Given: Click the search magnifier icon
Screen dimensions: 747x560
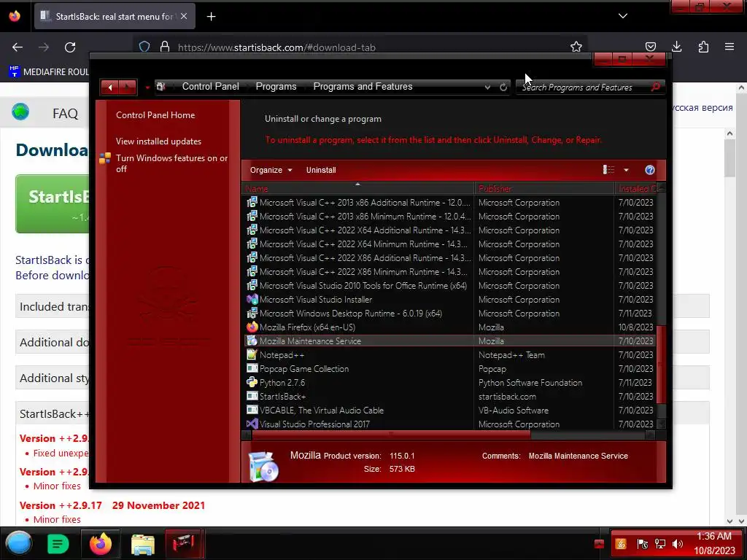Looking at the screenshot, I should 656,87.
